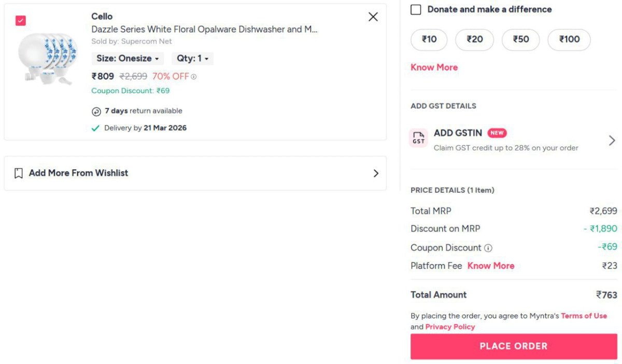Click the NEW badge next to ADD GSTIN
622x364 pixels.
pos(497,133)
